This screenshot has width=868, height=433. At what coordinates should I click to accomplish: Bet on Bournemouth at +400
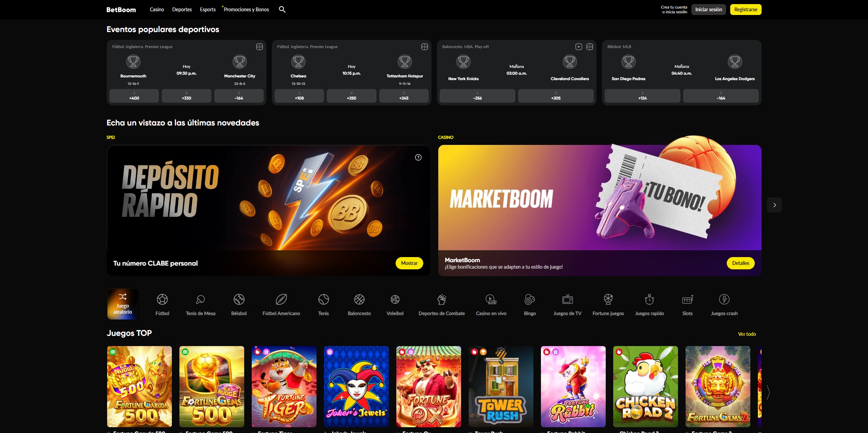134,96
